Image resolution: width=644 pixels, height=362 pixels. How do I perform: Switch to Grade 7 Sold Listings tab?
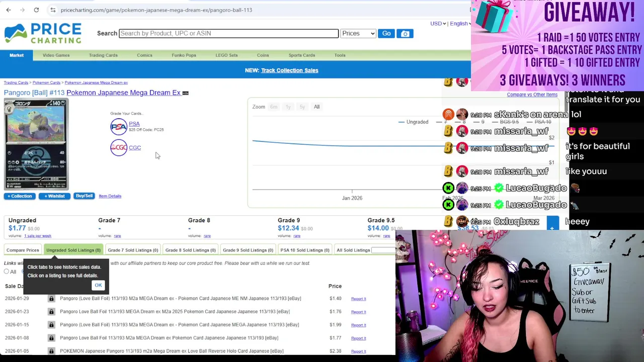click(133, 250)
